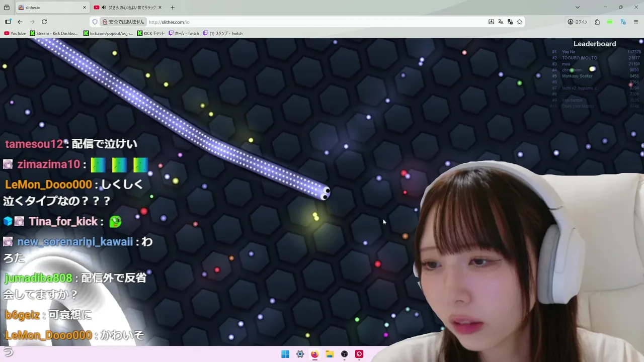Open the translation extension icon in address bar
Image resolution: width=644 pixels, height=362 pixels.
click(510, 22)
